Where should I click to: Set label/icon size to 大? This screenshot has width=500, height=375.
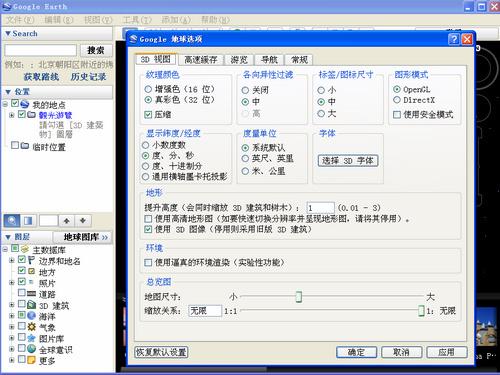(x=321, y=113)
